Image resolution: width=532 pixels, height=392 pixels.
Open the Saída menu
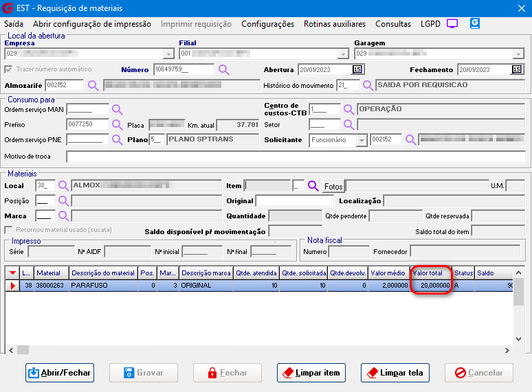point(14,24)
